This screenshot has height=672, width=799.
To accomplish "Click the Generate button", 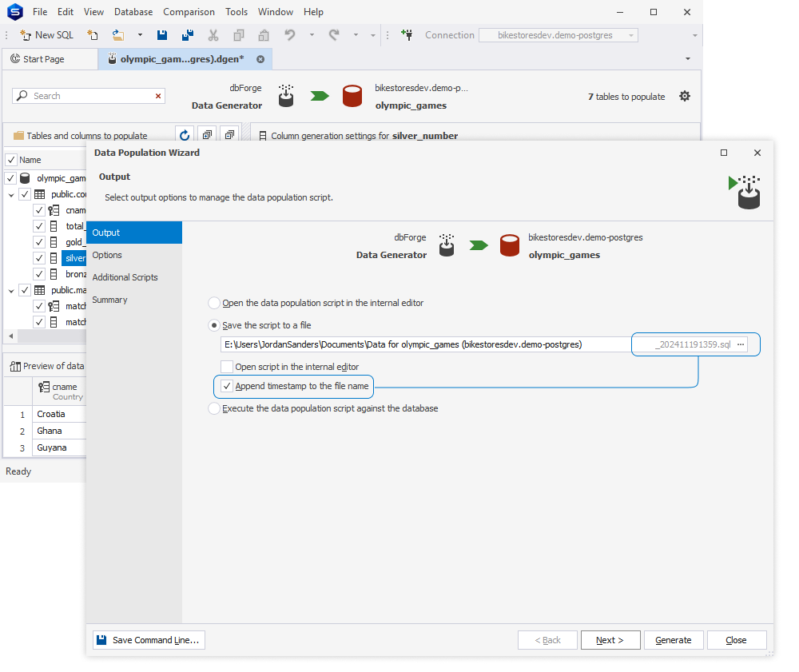I will click(674, 639).
